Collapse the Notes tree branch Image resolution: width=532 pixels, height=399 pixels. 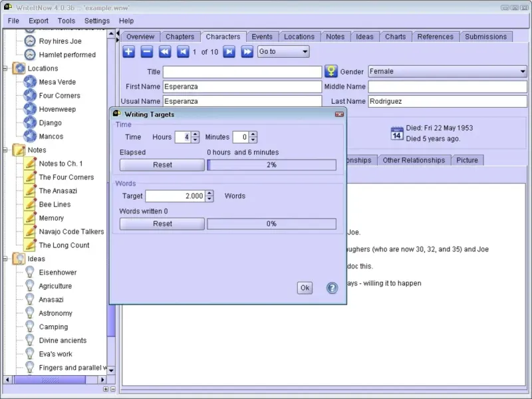tap(5, 150)
